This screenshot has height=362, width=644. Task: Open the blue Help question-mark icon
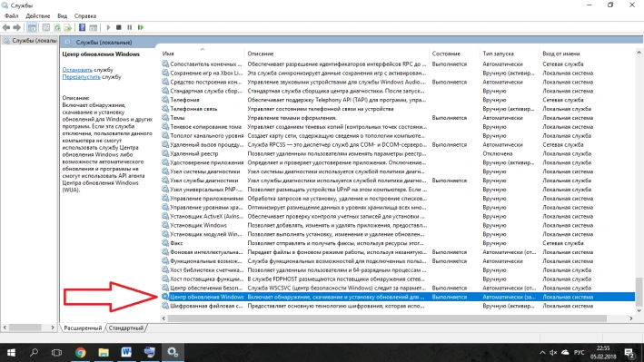pos(82,27)
